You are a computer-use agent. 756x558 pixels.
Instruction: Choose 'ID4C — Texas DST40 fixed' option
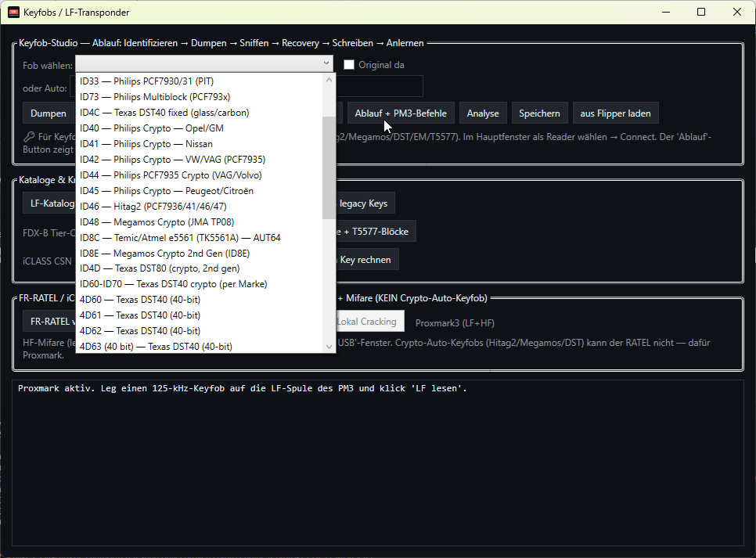click(x=199, y=113)
